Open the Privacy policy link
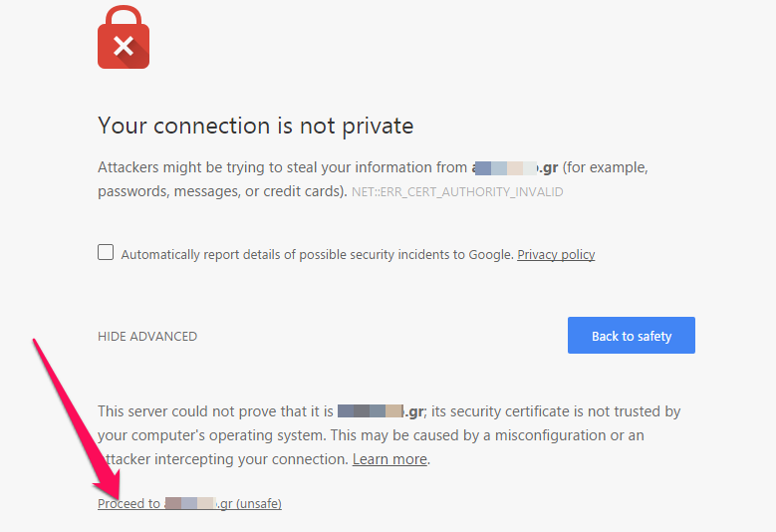Image resolution: width=776 pixels, height=532 pixels. tap(556, 254)
